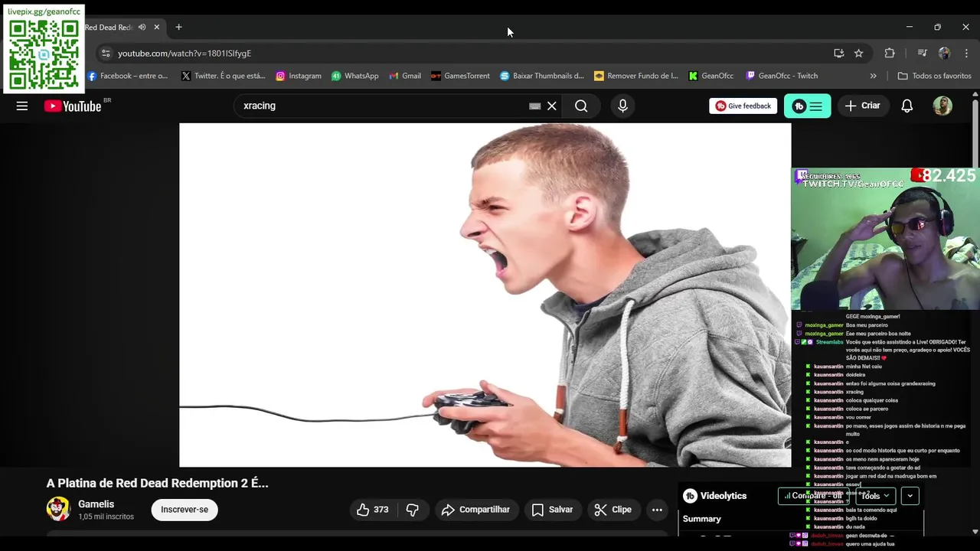This screenshot has width=980, height=551.
Task: Open Twitter bookmark
Action: pyautogui.click(x=223, y=76)
